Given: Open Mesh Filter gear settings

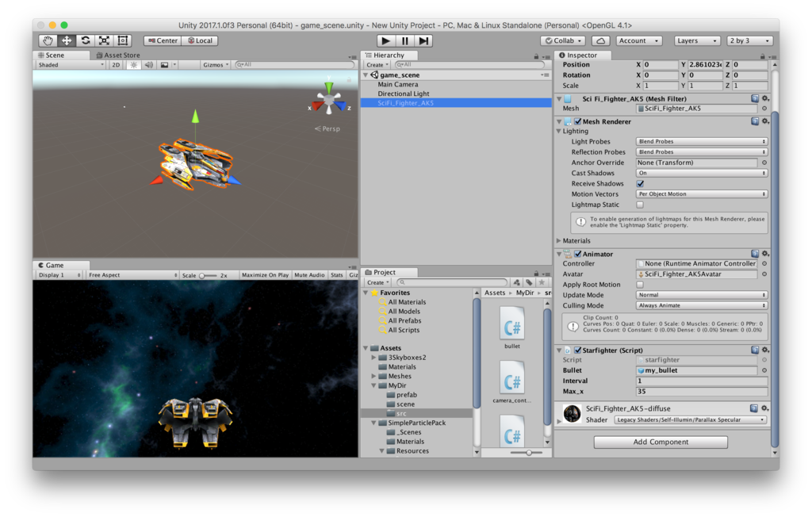Looking at the screenshot, I should pos(765,98).
